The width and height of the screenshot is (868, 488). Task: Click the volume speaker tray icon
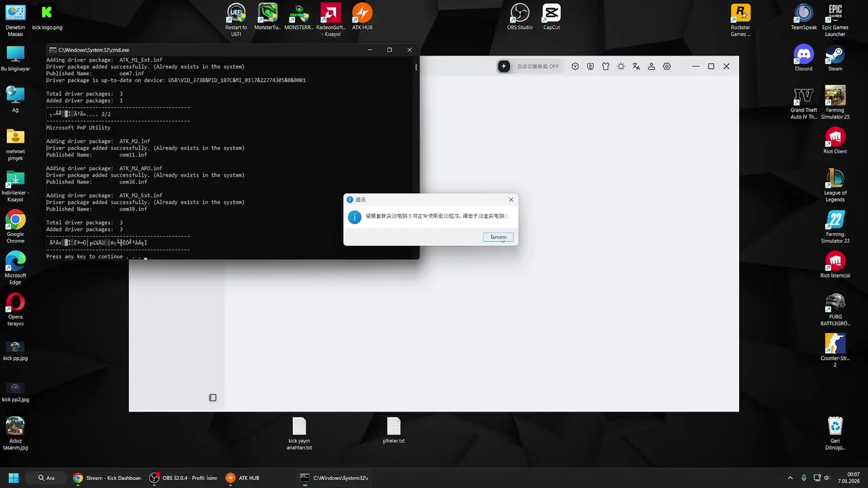point(827,478)
